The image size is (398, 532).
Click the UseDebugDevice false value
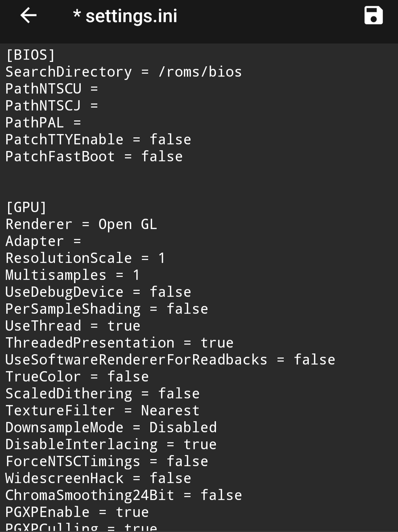point(171,292)
